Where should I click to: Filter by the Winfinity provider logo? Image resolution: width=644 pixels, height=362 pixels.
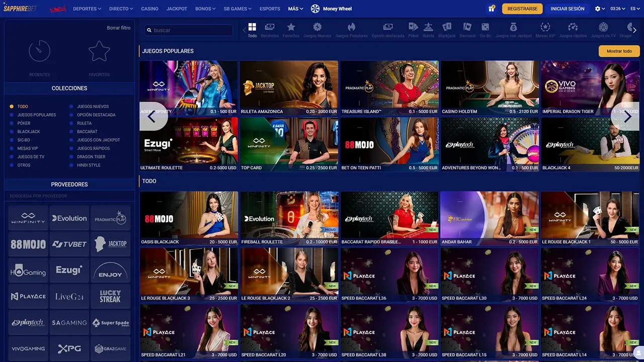coord(28,218)
